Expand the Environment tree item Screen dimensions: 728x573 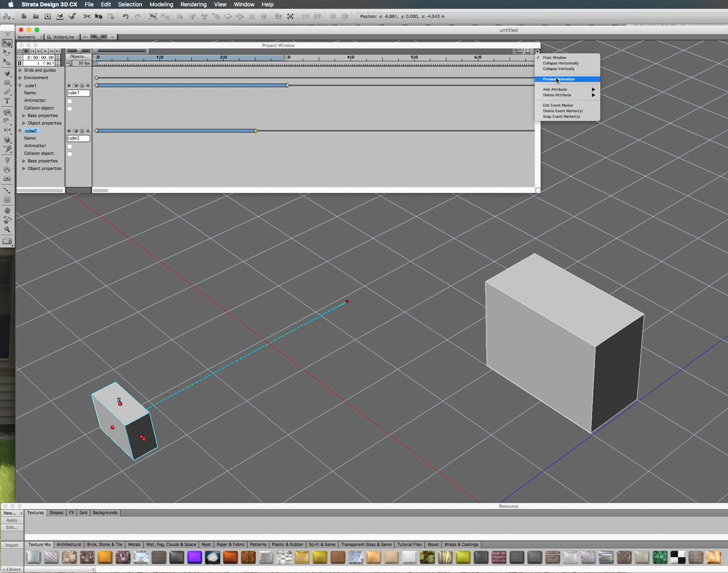(x=20, y=78)
